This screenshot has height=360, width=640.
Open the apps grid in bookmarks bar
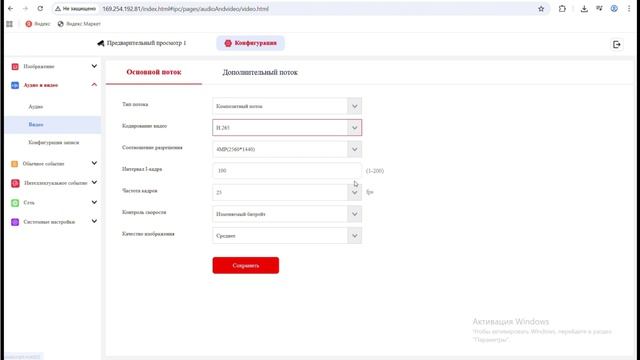(x=9, y=24)
